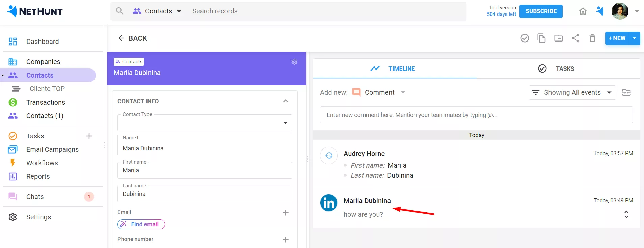Screen dimensions: 644x248
Task: Open Workflows in the sidebar
Action: tap(42, 163)
